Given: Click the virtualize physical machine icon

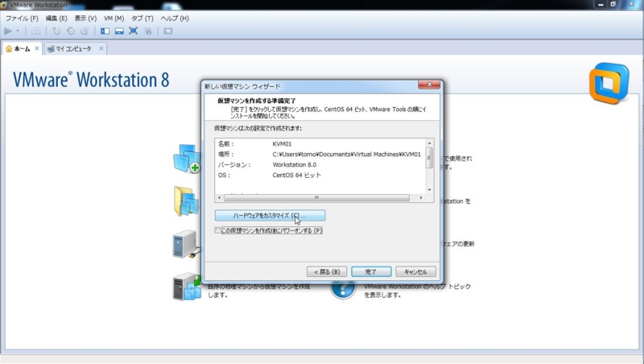Looking at the screenshot, I should pos(187,287).
